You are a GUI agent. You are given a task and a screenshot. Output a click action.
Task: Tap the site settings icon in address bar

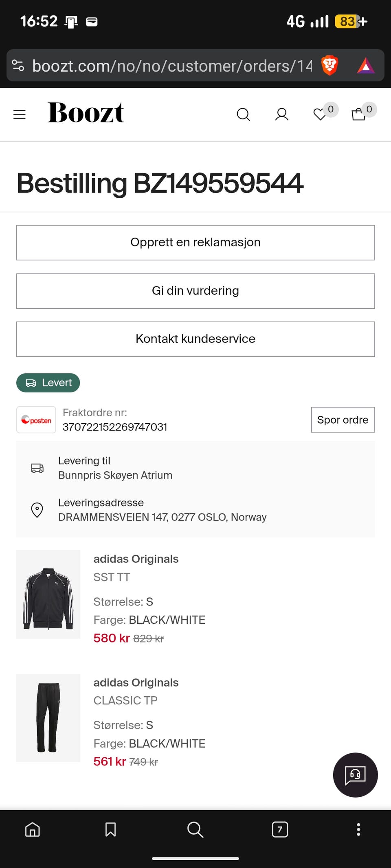coord(18,66)
